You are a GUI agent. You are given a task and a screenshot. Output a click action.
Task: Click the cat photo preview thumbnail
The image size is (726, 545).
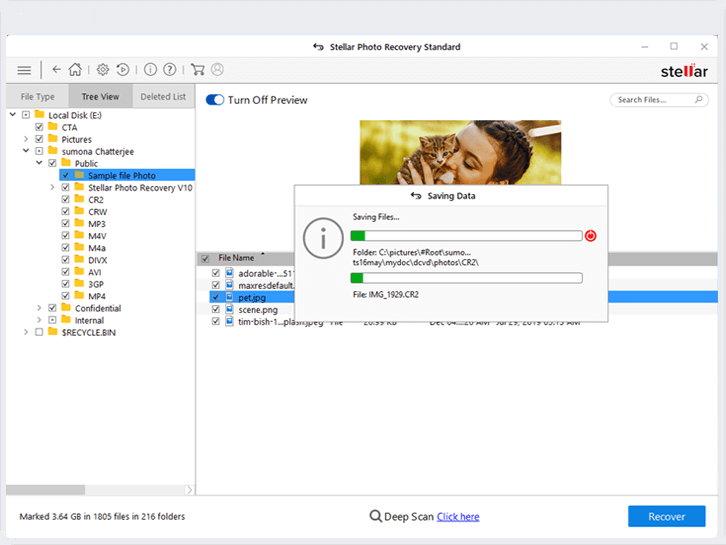[x=460, y=152]
